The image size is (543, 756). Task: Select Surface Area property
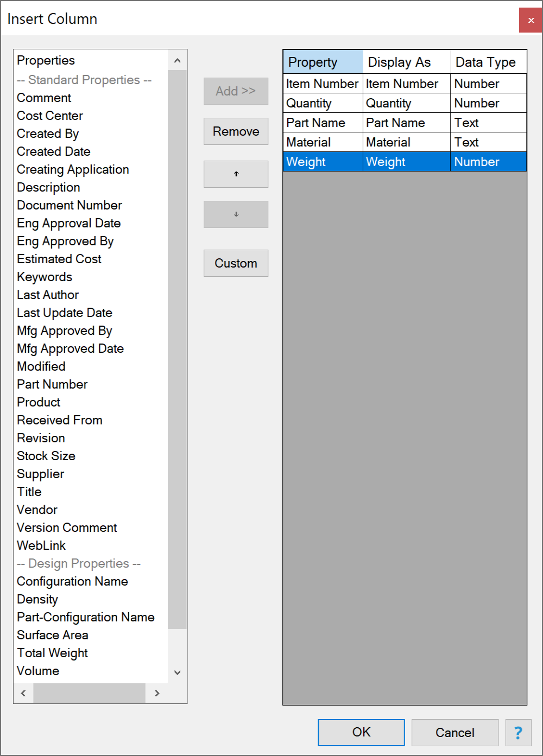[x=53, y=635]
